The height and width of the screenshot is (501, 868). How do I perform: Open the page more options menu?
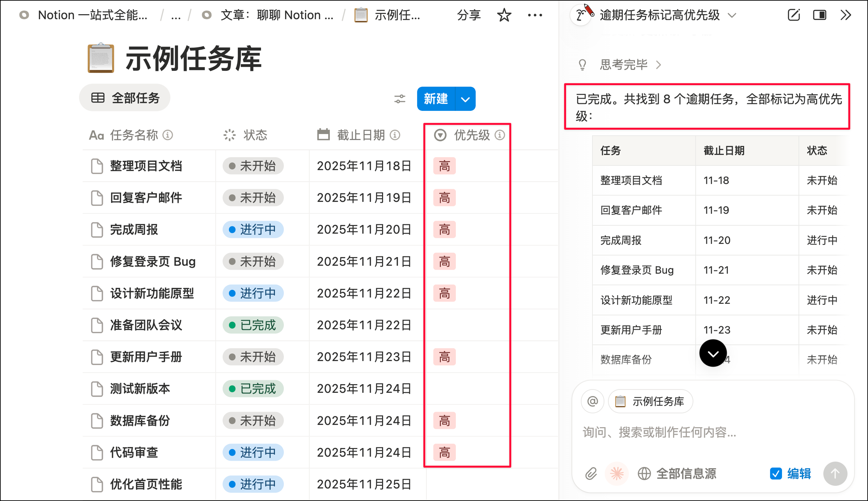tap(535, 15)
